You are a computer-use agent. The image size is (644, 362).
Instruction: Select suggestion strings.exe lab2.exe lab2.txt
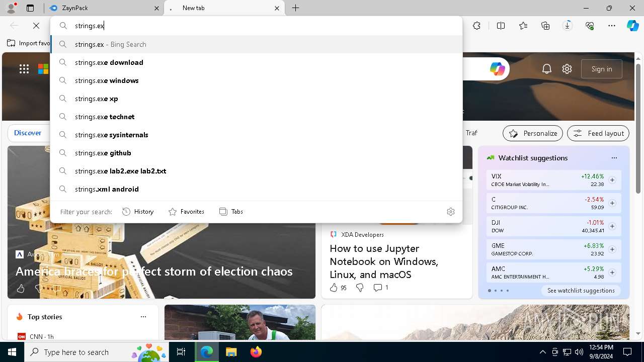[257, 171]
